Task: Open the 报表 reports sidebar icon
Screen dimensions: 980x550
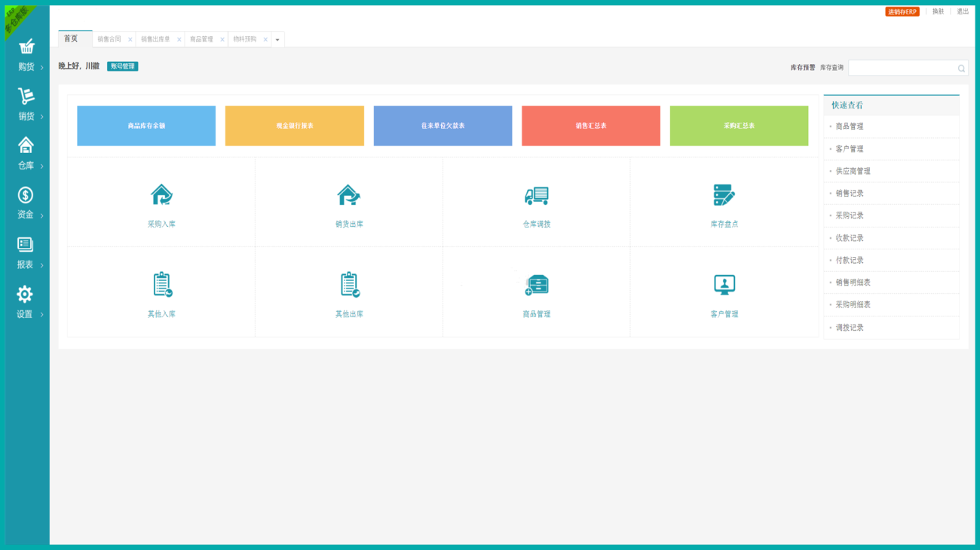Action: 26,244
